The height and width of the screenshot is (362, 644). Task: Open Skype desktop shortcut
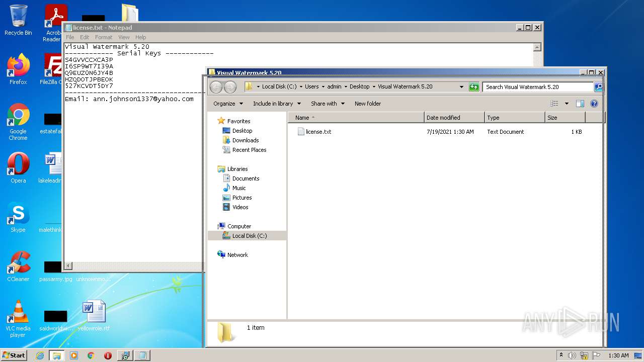(x=18, y=217)
